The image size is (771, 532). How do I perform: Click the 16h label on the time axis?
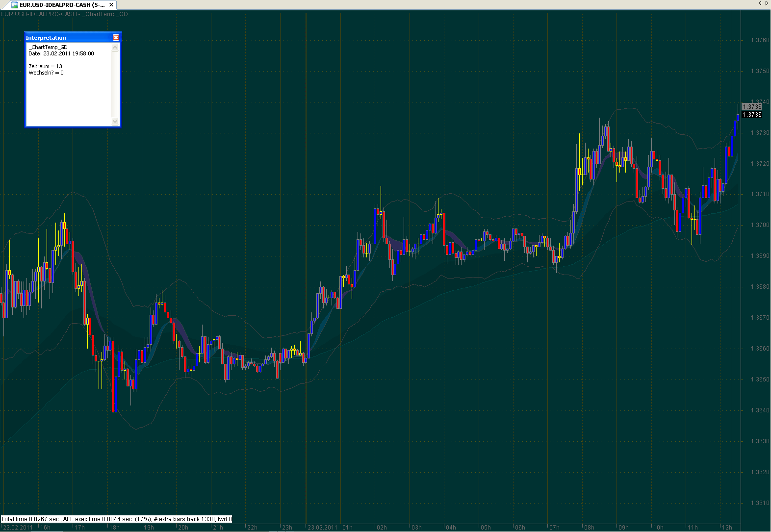(46, 528)
